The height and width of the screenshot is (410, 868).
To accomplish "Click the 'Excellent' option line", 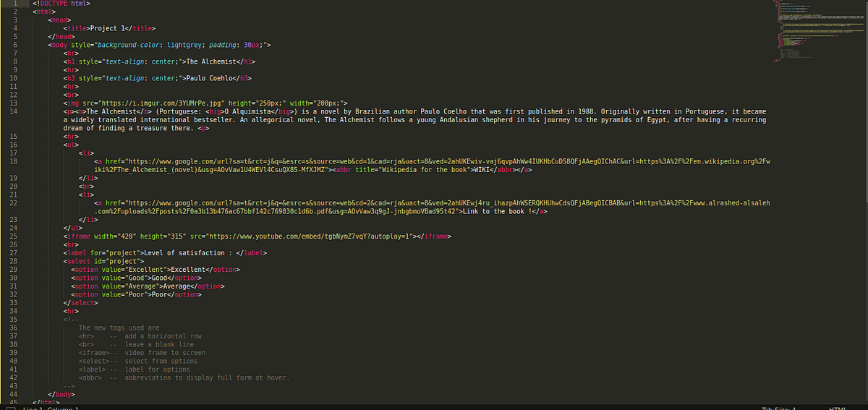I will coord(156,269).
